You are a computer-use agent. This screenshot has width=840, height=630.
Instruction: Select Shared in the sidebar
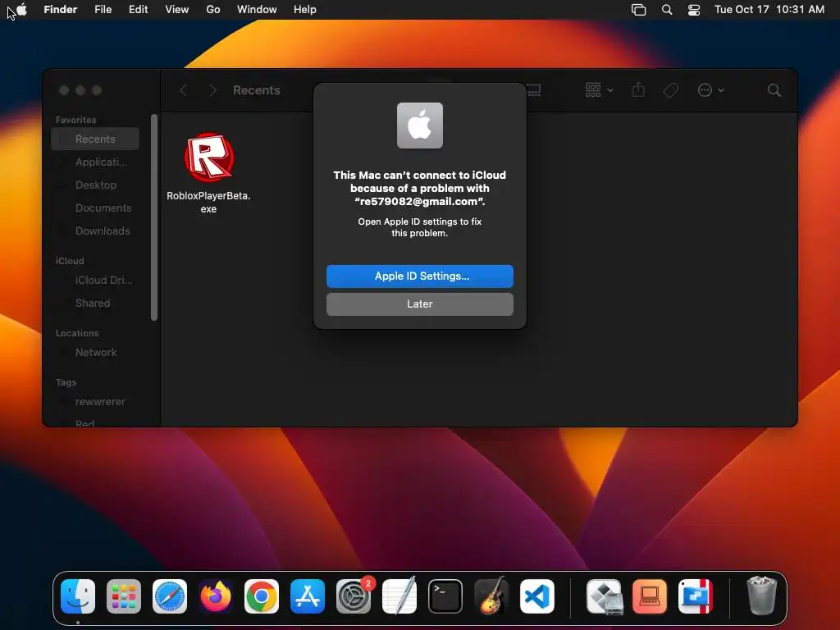[95, 304]
